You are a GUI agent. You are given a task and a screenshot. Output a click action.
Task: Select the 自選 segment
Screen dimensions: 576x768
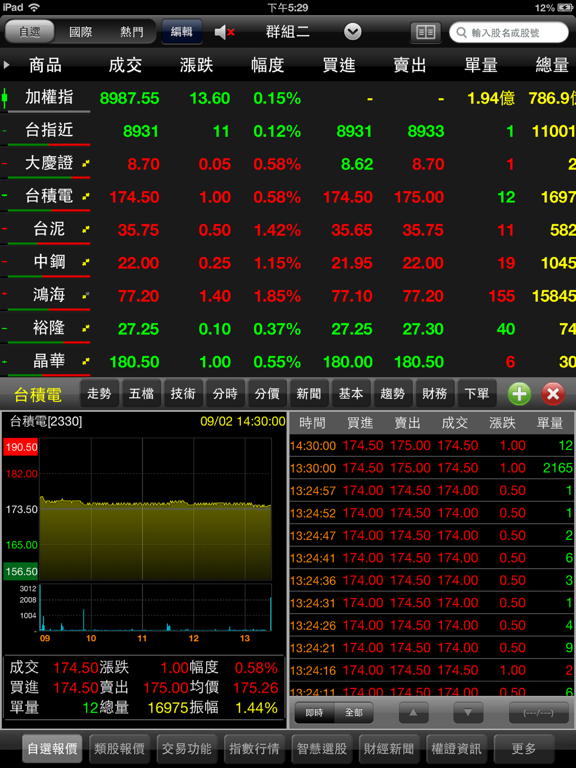click(x=29, y=32)
